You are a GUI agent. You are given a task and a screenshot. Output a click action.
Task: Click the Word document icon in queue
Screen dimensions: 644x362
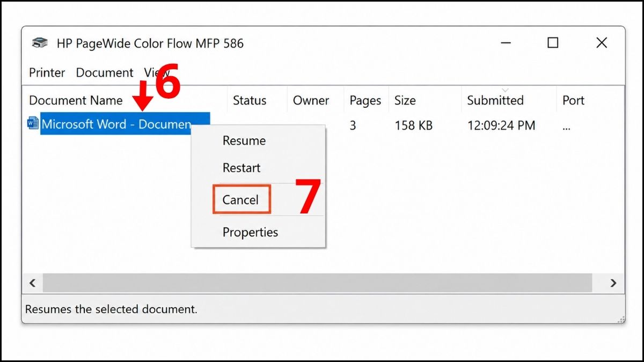[33, 123]
